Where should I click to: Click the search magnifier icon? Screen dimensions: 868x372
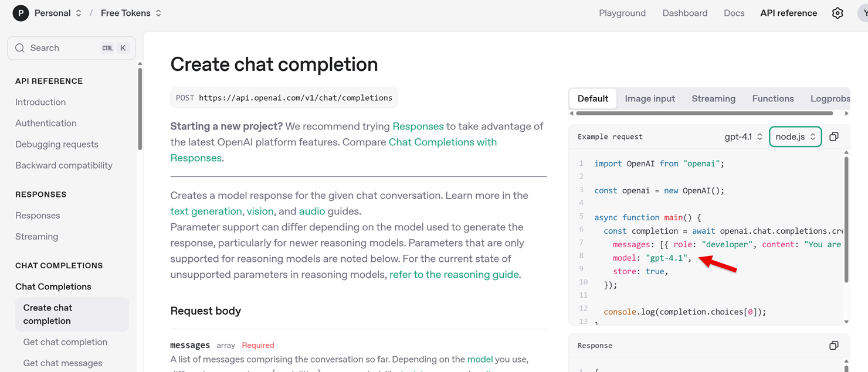pos(20,48)
